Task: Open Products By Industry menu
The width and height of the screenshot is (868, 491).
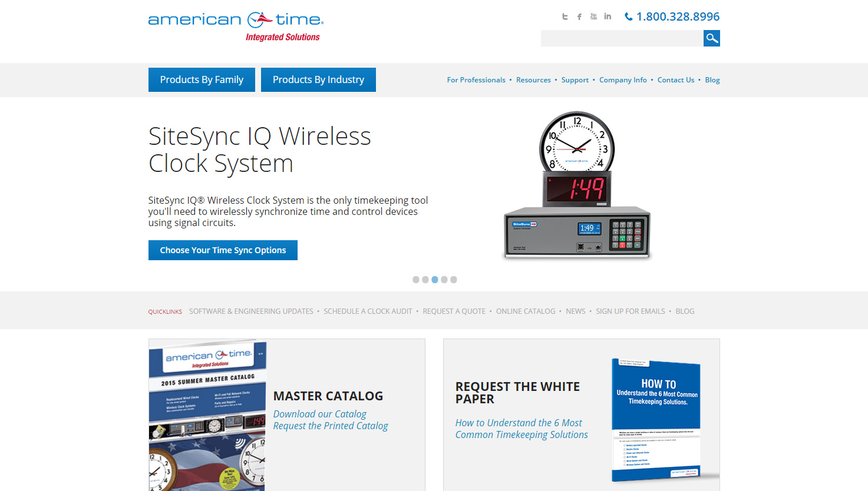Action: pyautogui.click(x=318, y=79)
